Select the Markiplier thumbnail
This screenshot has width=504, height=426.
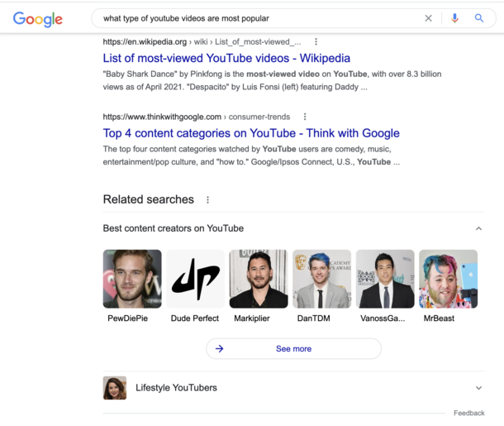tap(259, 279)
